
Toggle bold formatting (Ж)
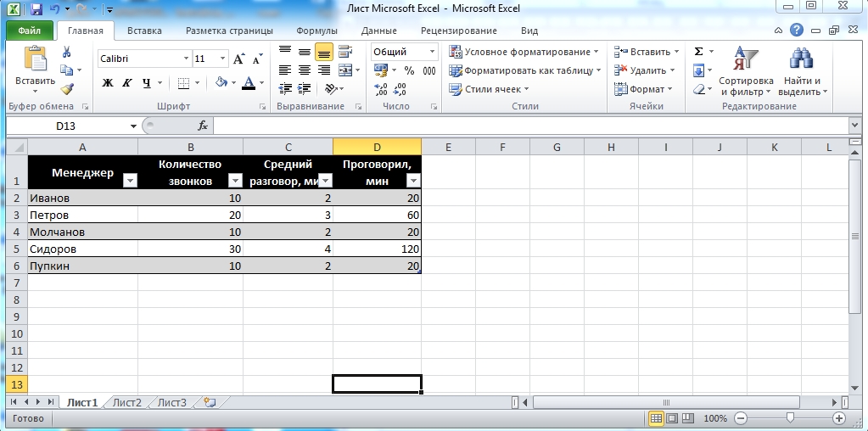coord(108,83)
